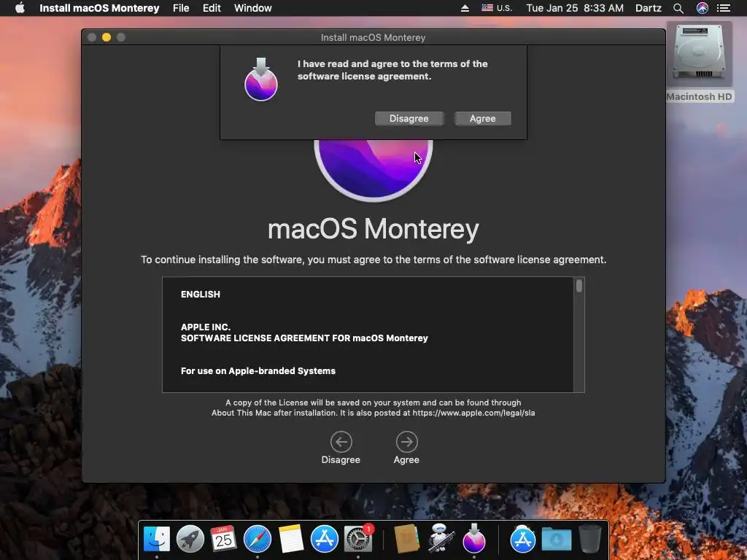Click the eject icon in the menu bar

pos(465,8)
